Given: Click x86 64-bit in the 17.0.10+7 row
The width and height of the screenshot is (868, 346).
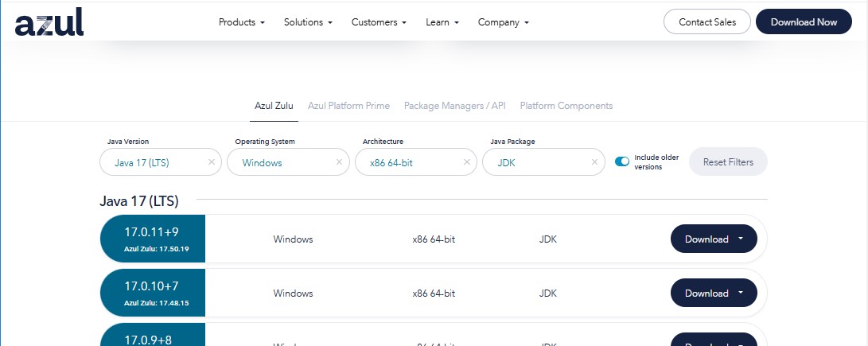Looking at the screenshot, I should [434, 294].
